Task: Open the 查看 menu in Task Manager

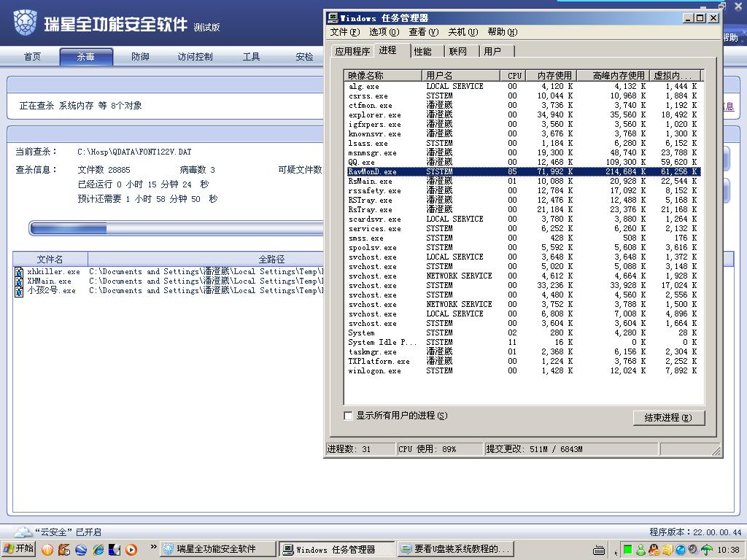Action: pyautogui.click(x=424, y=32)
